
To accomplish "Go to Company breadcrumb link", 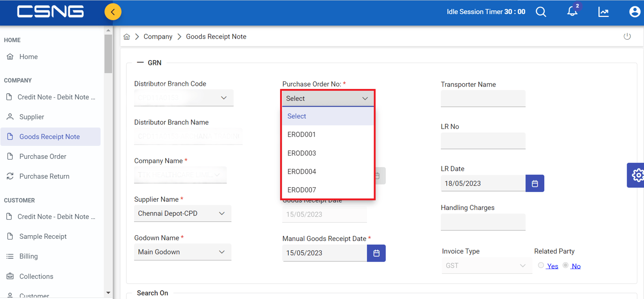I will tap(158, 37).
